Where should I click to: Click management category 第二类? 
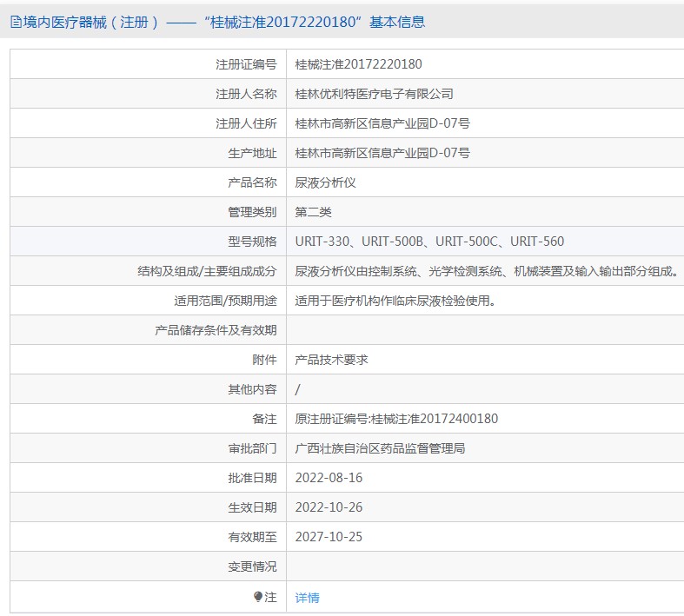313,212
